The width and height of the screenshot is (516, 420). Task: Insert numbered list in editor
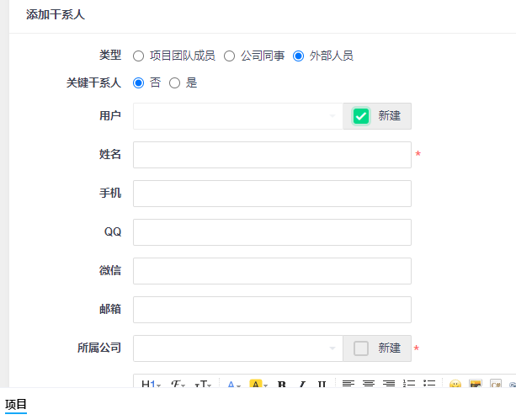tap(408, 385)
